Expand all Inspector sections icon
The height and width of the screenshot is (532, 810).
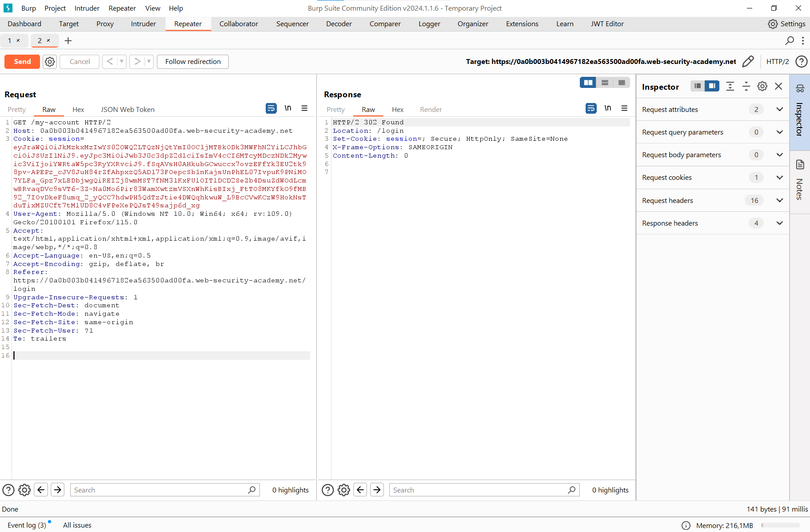tap(730, 86)
